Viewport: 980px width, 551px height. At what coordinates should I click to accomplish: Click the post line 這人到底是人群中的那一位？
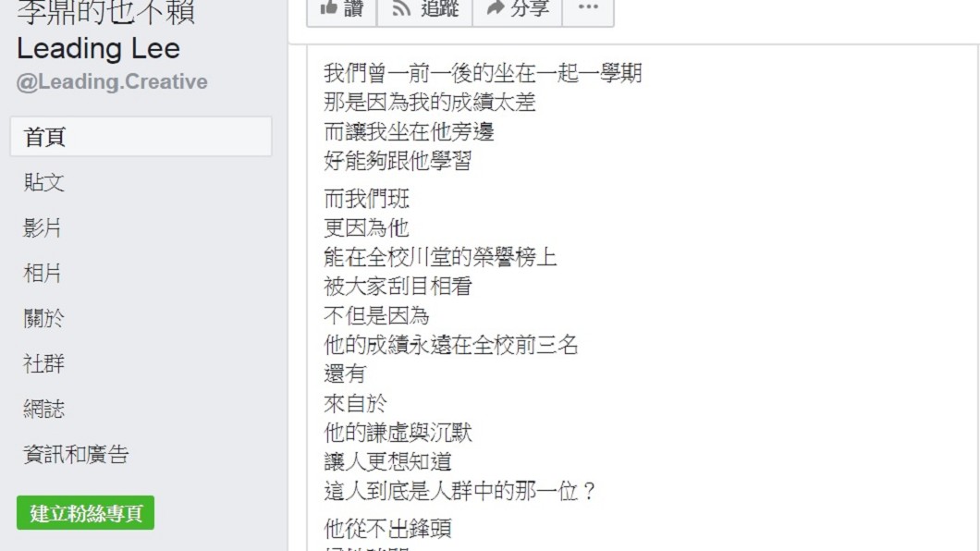460,491
